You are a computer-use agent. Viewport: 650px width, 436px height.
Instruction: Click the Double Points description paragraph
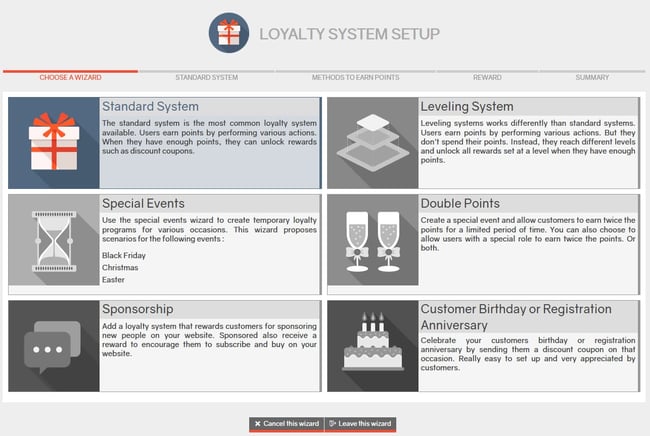(x=528, y=234)
